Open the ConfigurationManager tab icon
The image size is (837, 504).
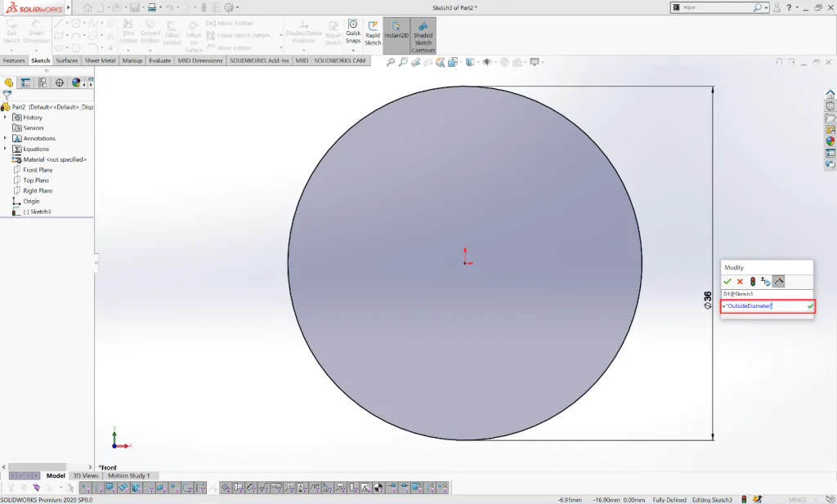[43, 83]
